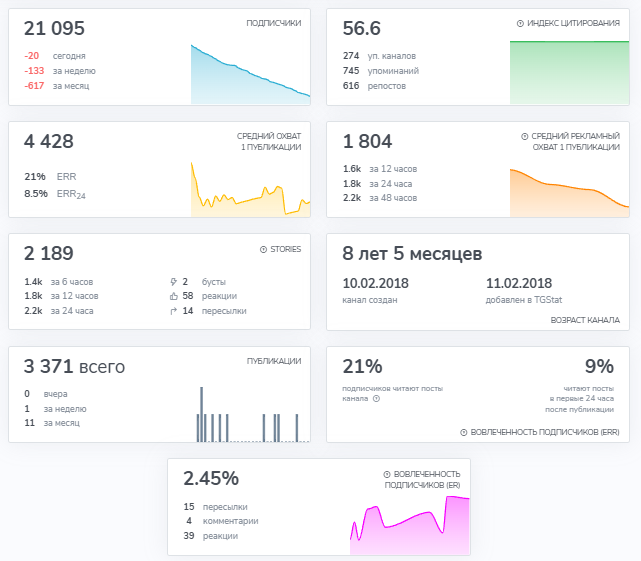Screen dimensions: 641x561
Task: Click the STORIES card title
Action: coord(285,249)
